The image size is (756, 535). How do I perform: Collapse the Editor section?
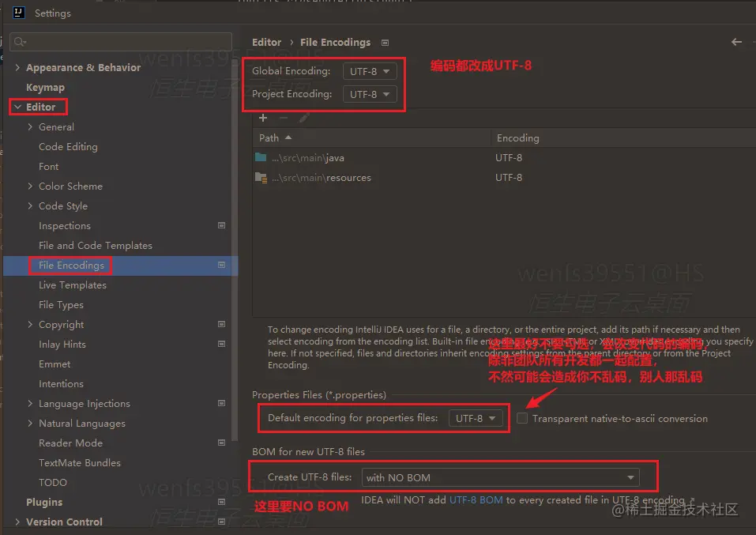point(17,107)
